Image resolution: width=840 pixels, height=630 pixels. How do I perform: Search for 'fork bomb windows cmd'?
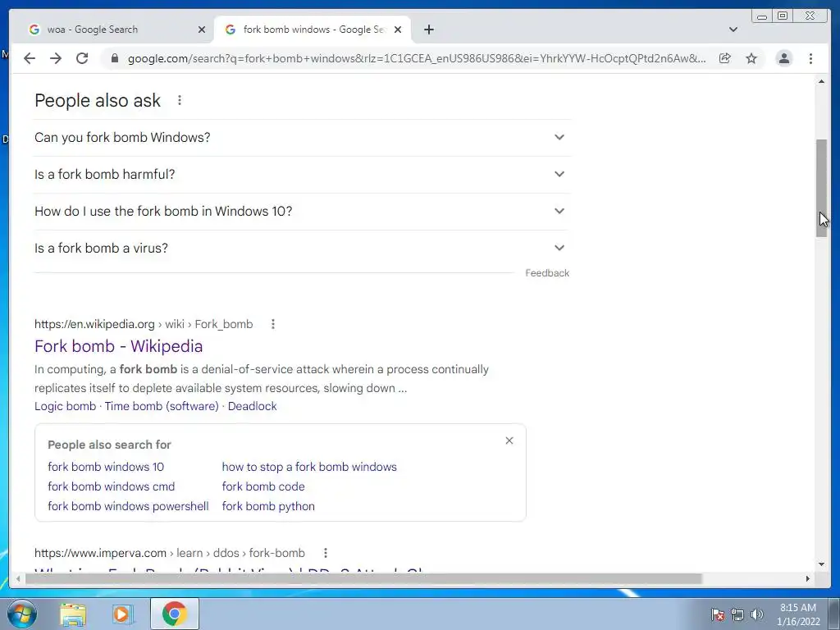click(x=111, y=486)
